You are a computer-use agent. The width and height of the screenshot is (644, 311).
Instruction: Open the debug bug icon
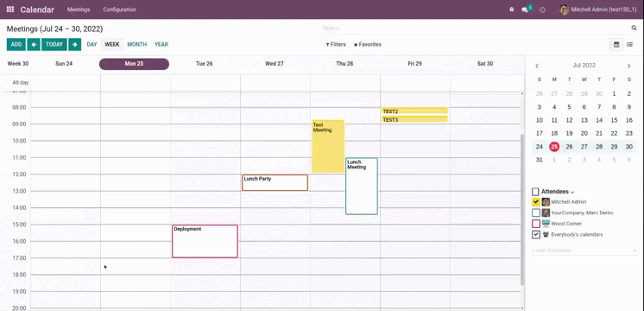(x=511, y=9)
